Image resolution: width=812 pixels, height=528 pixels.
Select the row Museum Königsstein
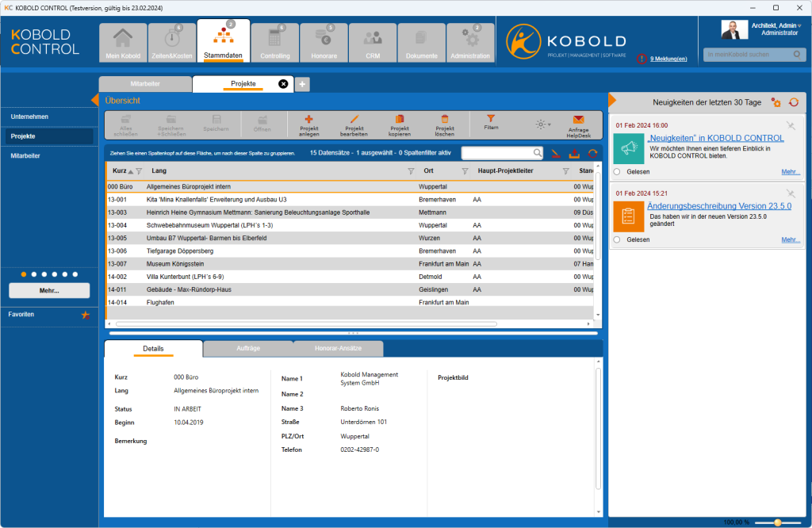click(x=350, y=264)
